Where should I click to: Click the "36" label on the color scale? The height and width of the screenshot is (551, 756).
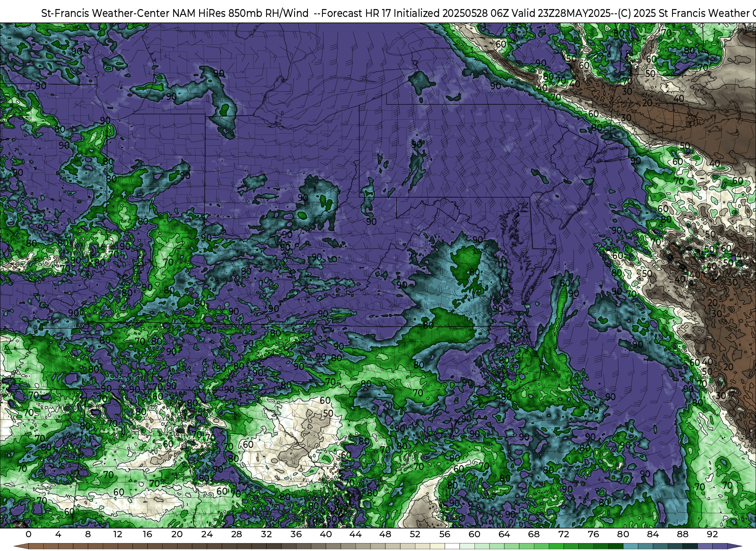click(296, 534)
